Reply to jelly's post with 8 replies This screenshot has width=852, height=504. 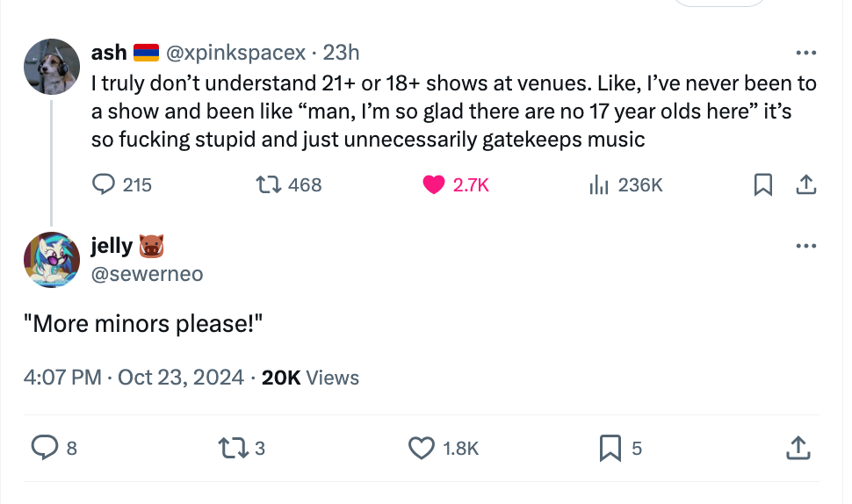click(x=45, y=449)
